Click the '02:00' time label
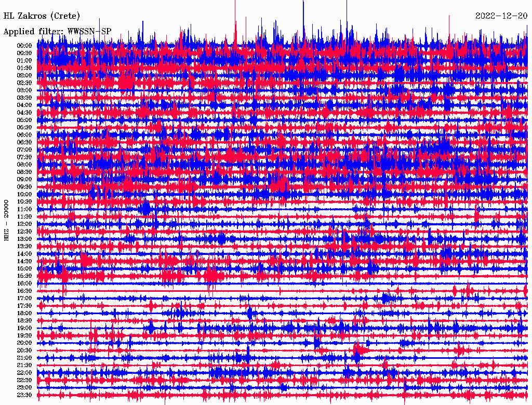 click(x=24, y=75)
